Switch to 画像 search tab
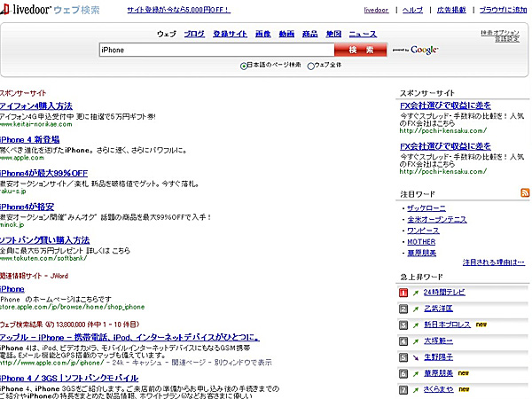The height and width of the screenshot is (399, 532). coord(263,34)
